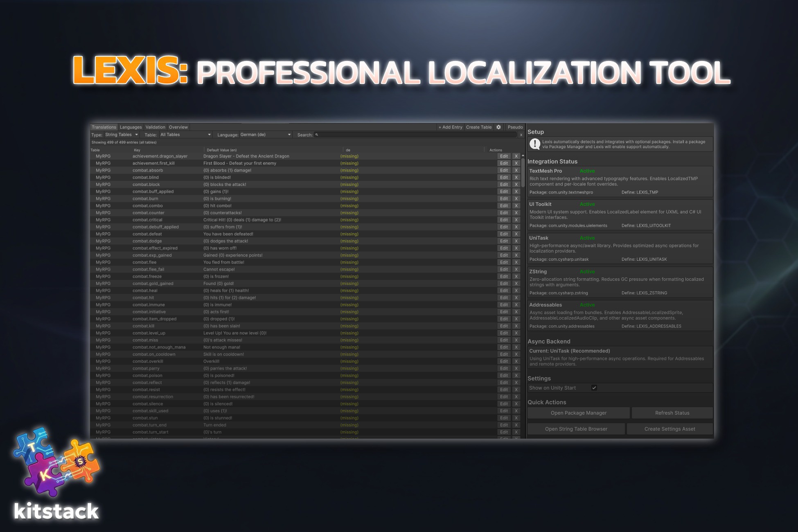Edit the achievement.first_kill entry
Viewport: 798px width, 532px height.
coord(504,163)
